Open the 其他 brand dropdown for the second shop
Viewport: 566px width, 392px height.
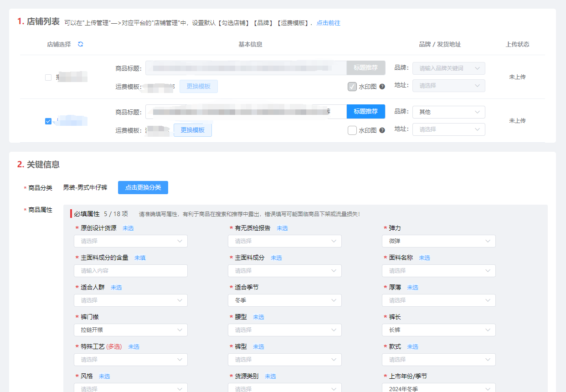(448, 112)
